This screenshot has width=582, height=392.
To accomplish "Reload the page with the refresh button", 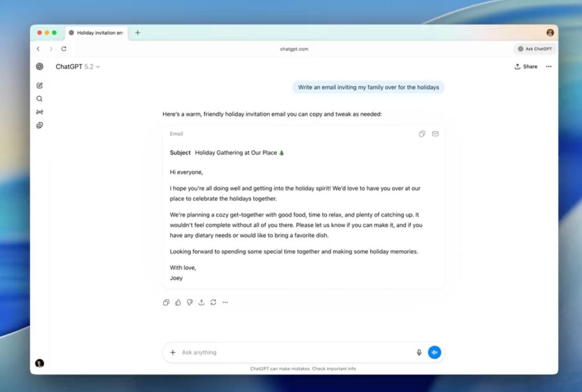I will coord(64,49).
